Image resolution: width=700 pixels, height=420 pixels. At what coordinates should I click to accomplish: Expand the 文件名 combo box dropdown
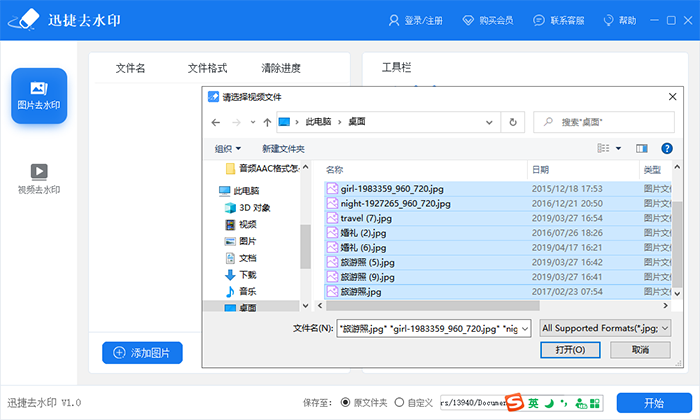tap(525, 329)
